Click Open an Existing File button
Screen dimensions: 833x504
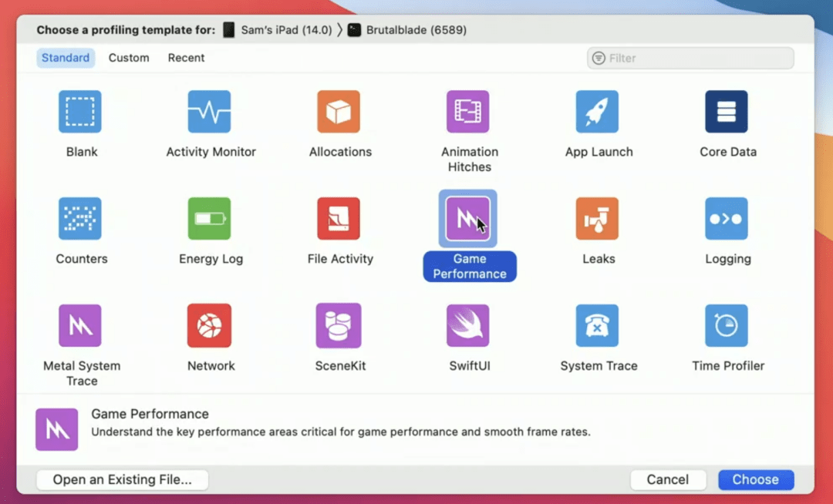pos(122,479)
